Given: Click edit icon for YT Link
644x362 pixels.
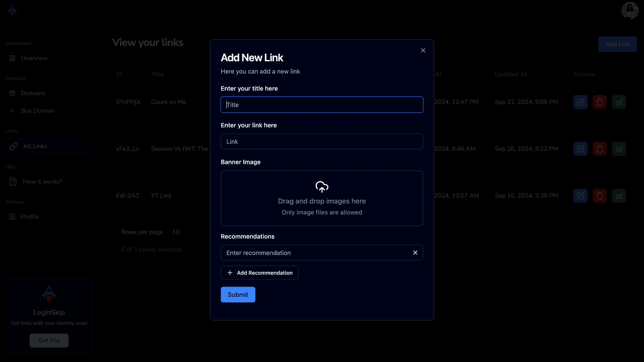Looking at the screenshot, I should pyautogui.click(x=580, y=196).
